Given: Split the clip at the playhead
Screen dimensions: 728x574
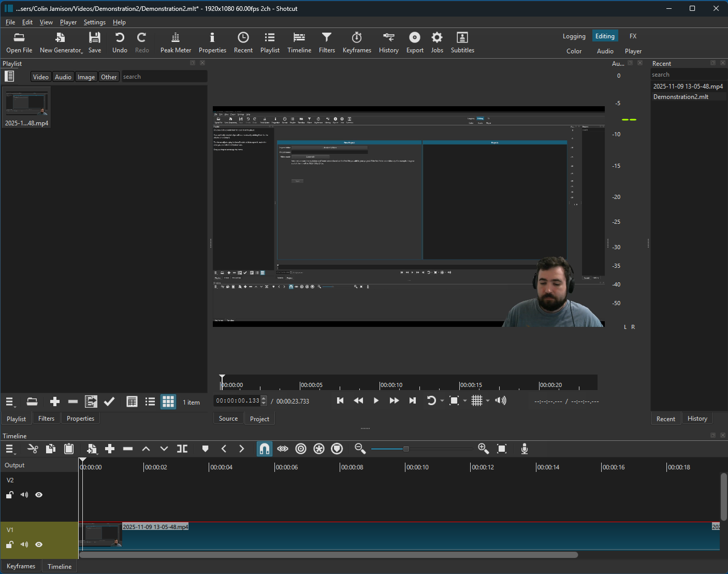Looking at the screenshot, I should pos(182,449).
